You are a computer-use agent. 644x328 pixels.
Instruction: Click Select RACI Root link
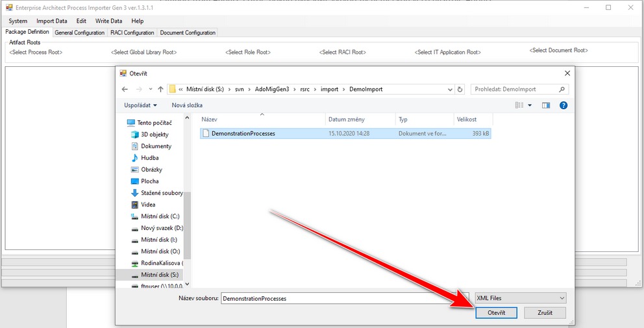coord(343,52)
